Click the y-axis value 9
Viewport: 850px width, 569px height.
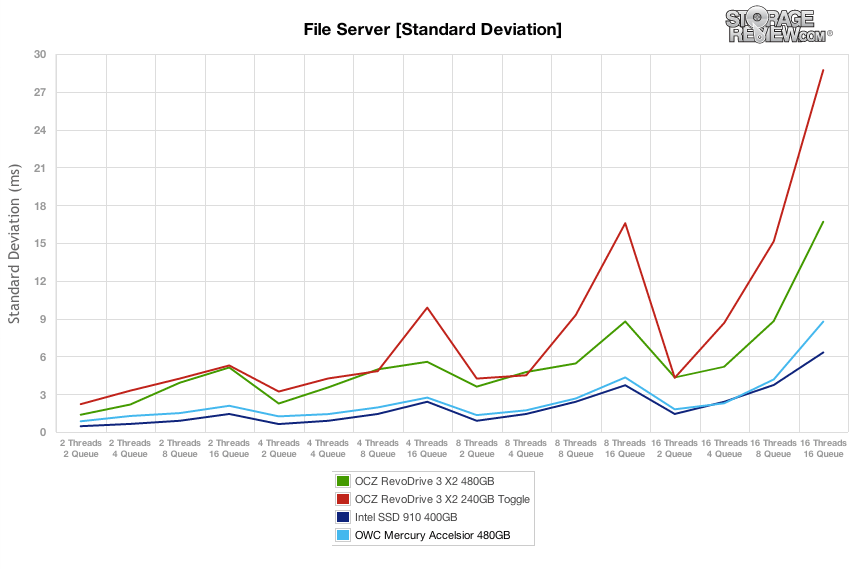point(43,319)
